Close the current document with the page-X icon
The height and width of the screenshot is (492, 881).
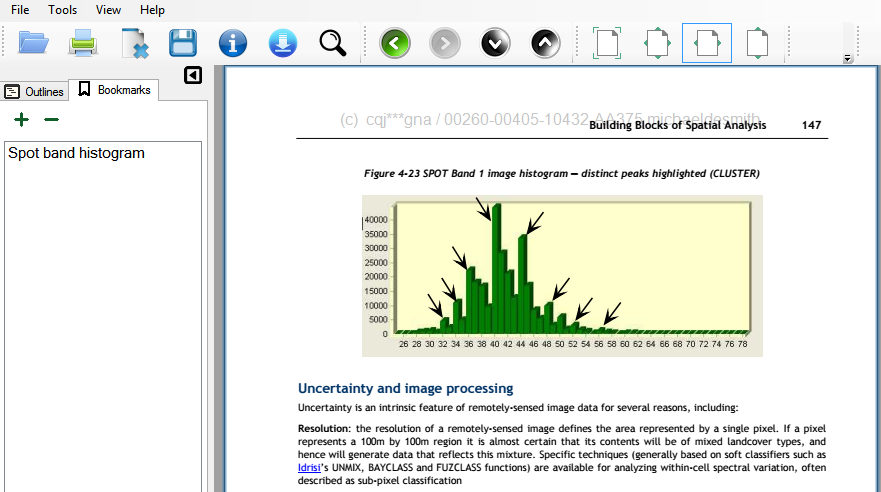(135, 43)
